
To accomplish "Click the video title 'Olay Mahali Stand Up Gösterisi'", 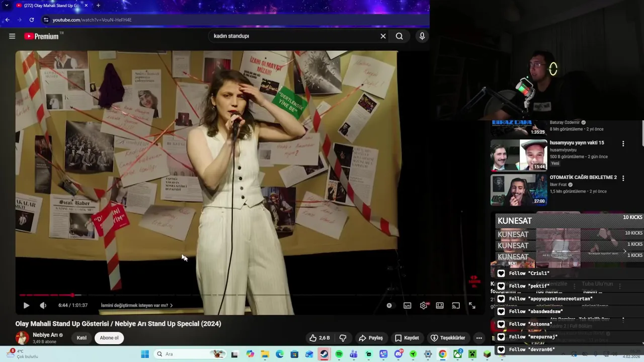I will click(x=118, y=324).
